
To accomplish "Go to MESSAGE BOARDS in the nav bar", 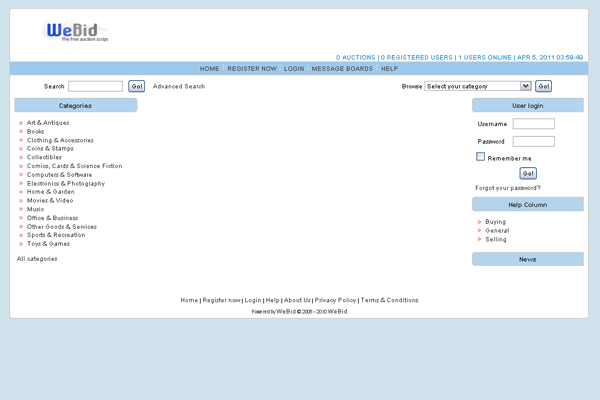I will coord(342,69).
